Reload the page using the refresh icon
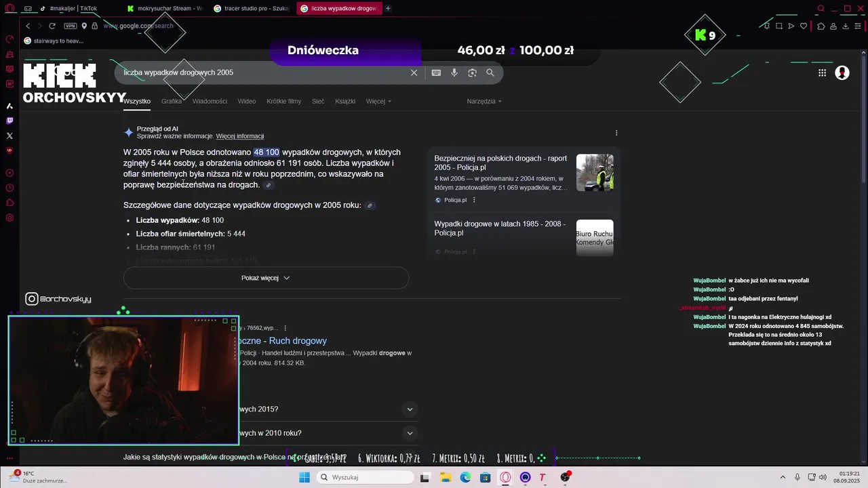The height and width of the screenshot is (488, 868). coord(52,26)
